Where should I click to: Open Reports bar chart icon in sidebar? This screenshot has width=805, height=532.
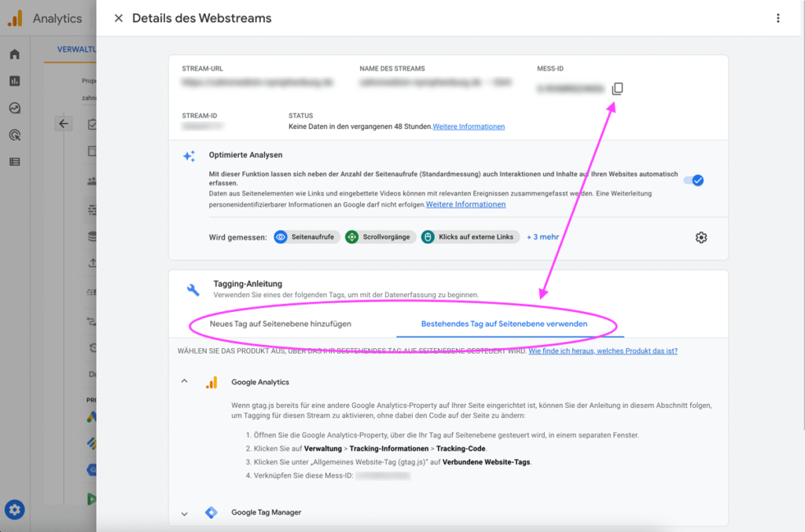coord(14,81)
